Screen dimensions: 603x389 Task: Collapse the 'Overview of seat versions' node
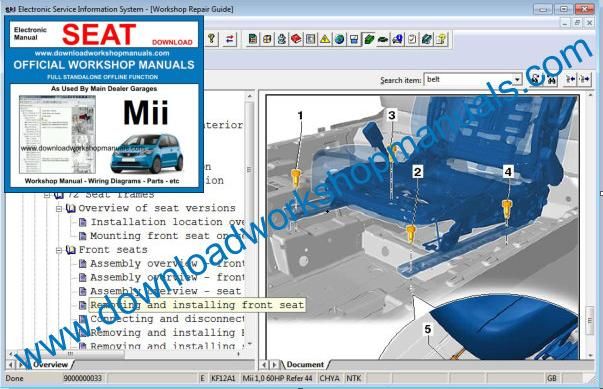59,209
